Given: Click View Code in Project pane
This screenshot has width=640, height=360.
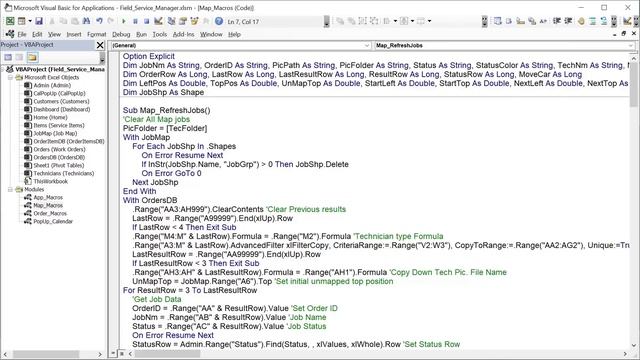Looking at the screenshot, I should pos(8,57).
